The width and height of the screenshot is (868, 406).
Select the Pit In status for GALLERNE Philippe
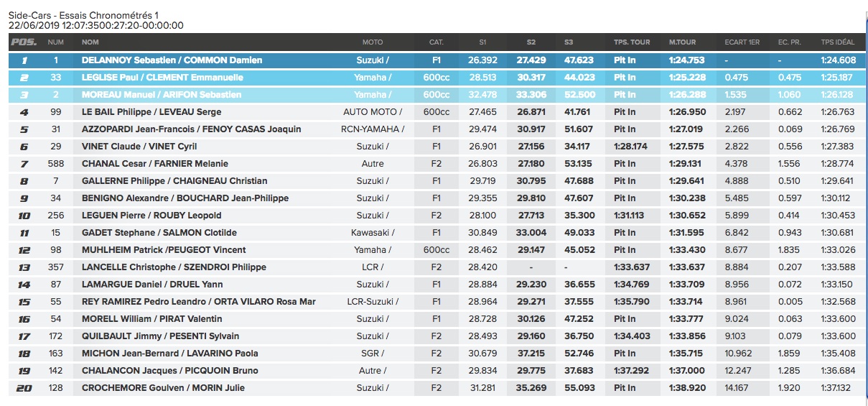coord(625,181)
